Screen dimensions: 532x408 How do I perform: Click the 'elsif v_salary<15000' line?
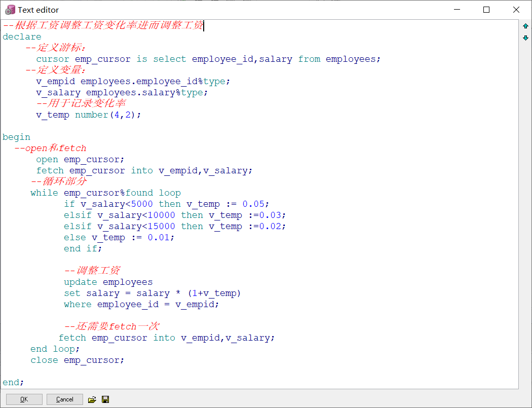pyautogui.click(x=175, y=227)
